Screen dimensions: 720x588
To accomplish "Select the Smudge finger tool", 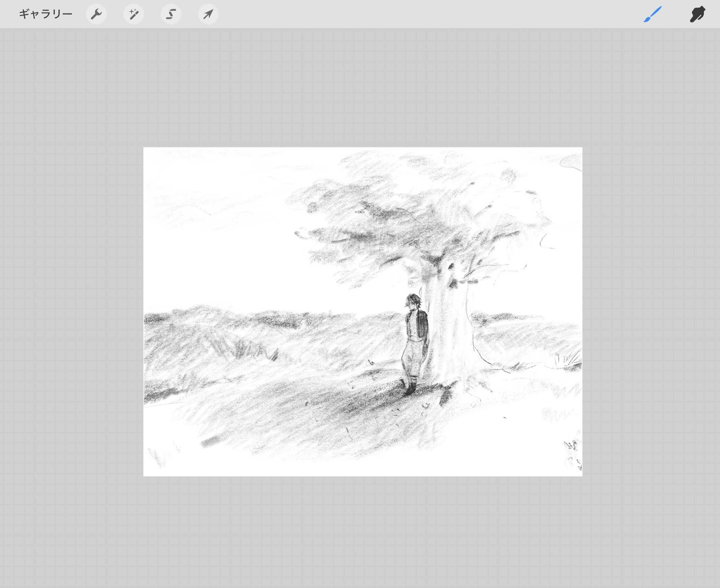I will [697, 14].
